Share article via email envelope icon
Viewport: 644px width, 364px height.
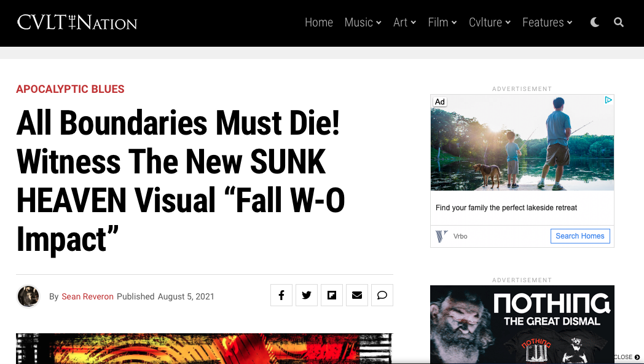point(357,295)
